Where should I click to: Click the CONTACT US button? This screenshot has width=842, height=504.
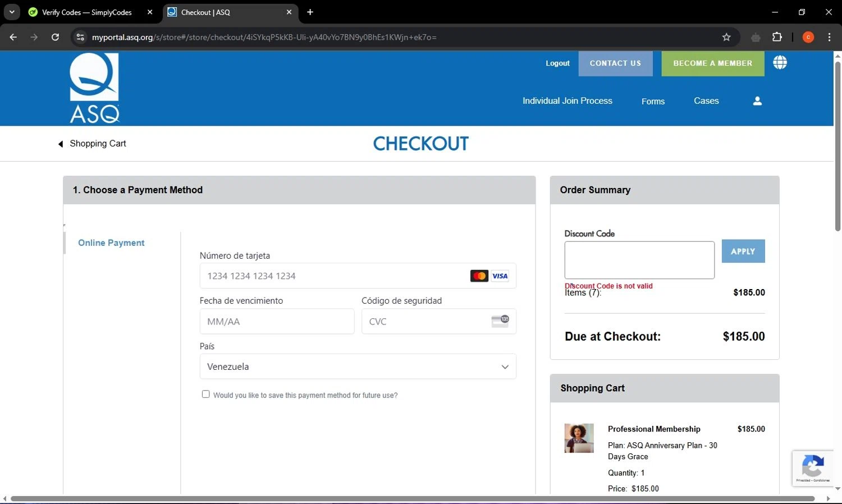[615, 63]
